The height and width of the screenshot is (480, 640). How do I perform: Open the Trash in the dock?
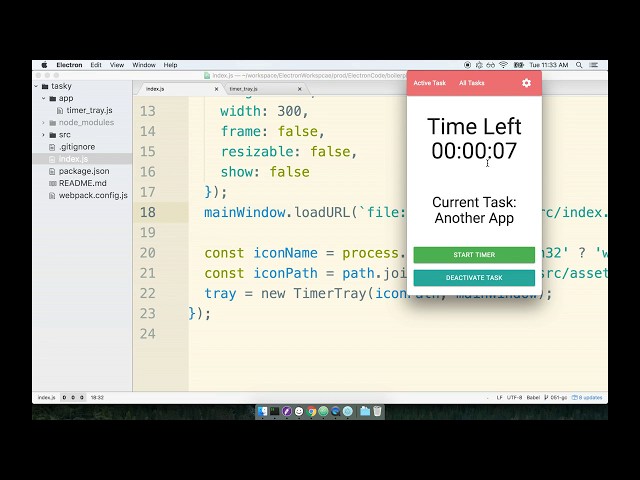click(x=377, y=411)
